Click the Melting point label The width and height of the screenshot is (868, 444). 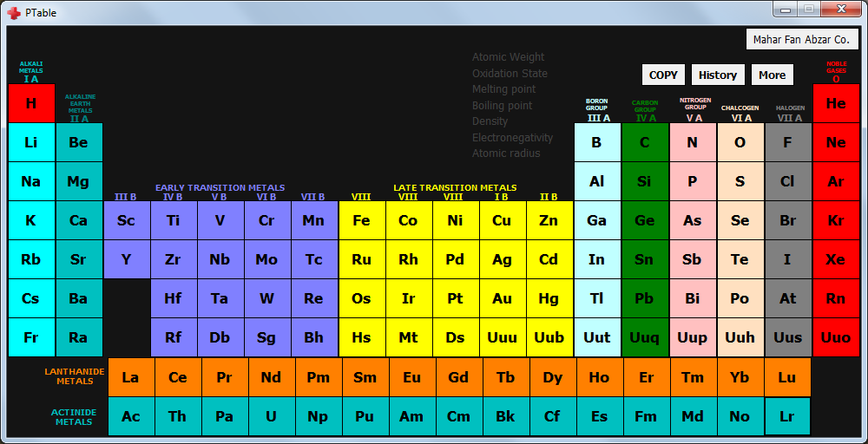pos(503,89)
